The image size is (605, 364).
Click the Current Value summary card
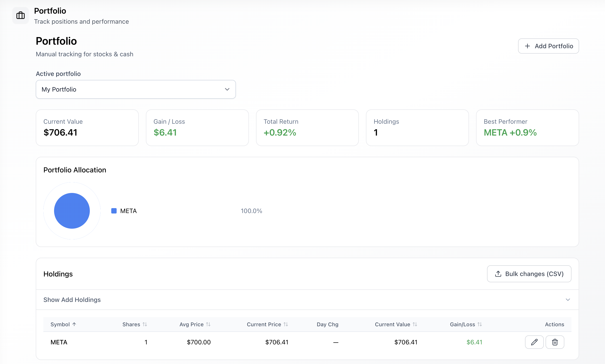[x=87, y=128]
